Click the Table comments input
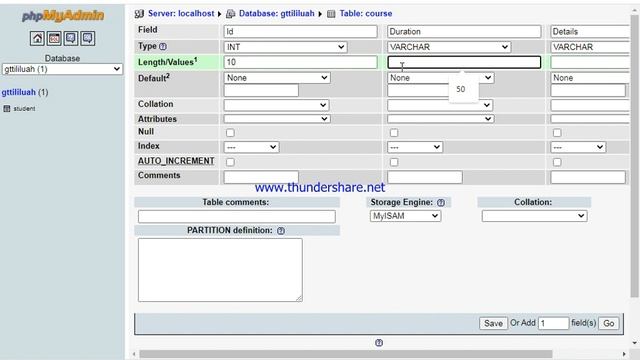Screen dimensions: 640x360 click(237, 216)
